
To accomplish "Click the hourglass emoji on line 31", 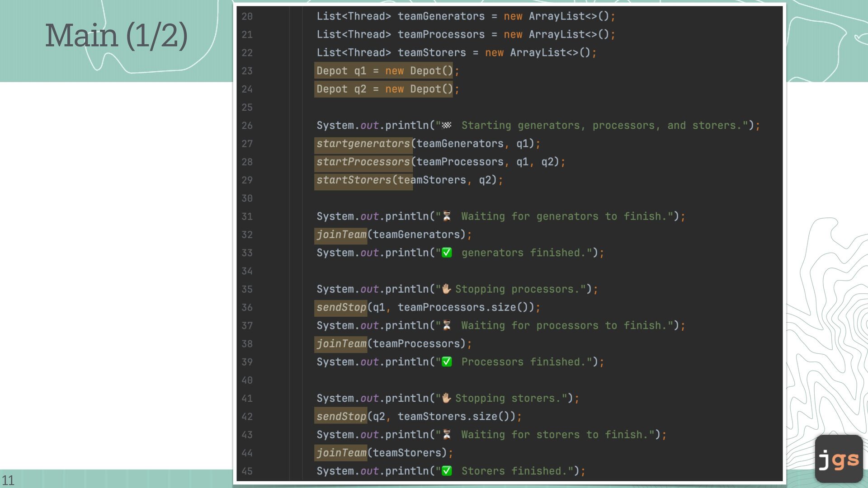I will click(x=447, y=216).
